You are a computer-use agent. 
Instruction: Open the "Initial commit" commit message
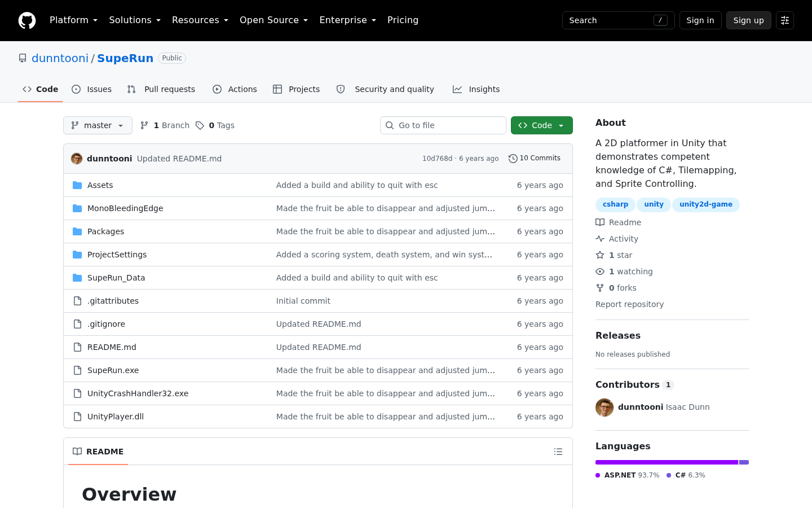click(x=303, y=301)
